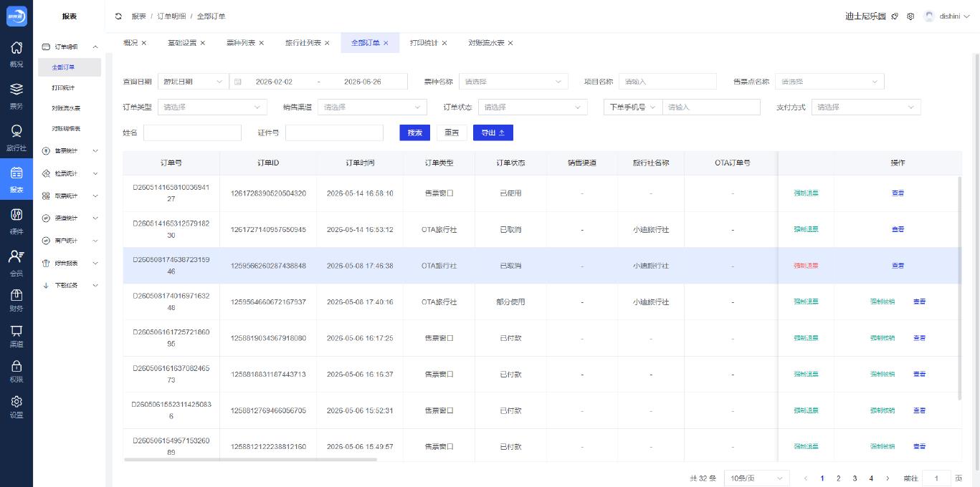Click the 项目名称 input field
Image resolution: width=980 pixels, height=487 pixels.
(x=667, y=82)
